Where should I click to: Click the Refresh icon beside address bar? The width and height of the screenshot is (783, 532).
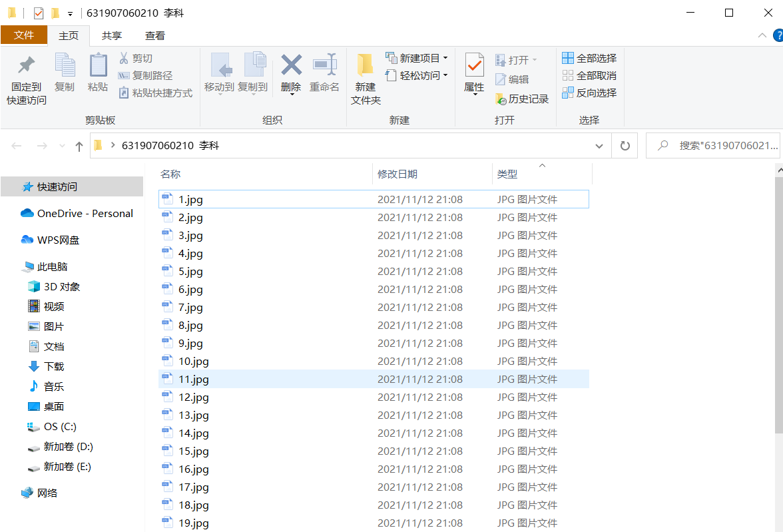[625, 145]
